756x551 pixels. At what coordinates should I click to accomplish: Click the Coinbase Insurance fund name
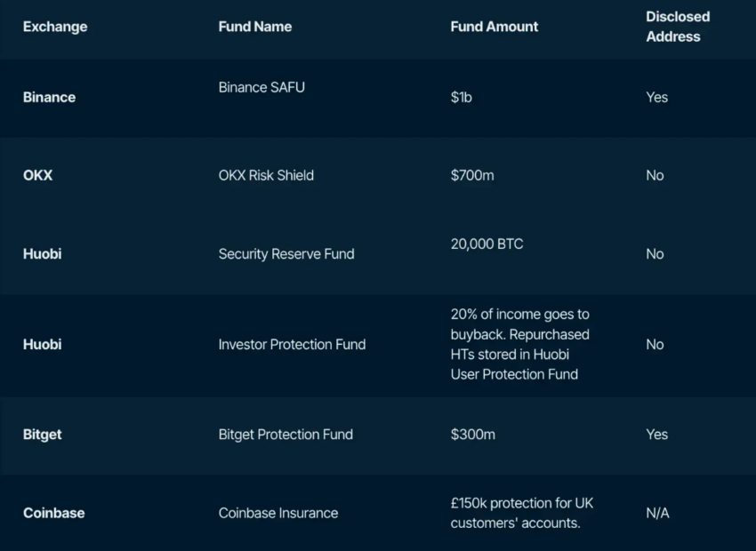(x=278, y=513)
